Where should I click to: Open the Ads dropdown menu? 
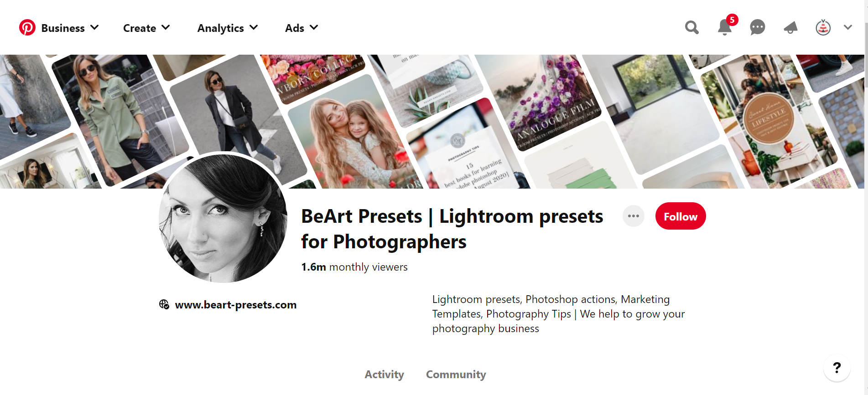(301, 28)
